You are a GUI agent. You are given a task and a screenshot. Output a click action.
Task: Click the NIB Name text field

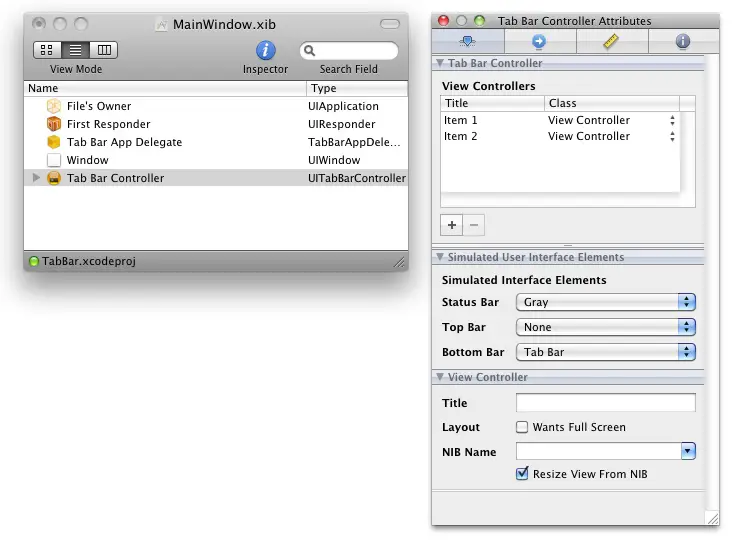pos(599,451)
